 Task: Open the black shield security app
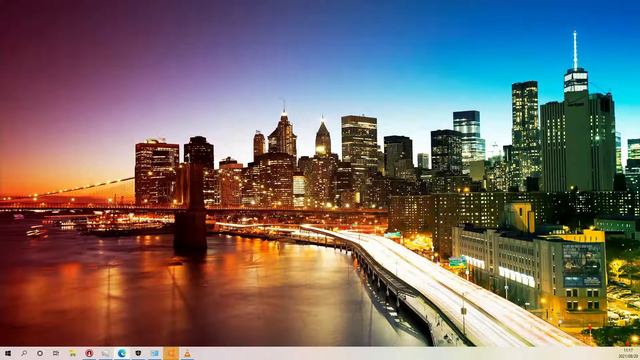tap(138, 353)
